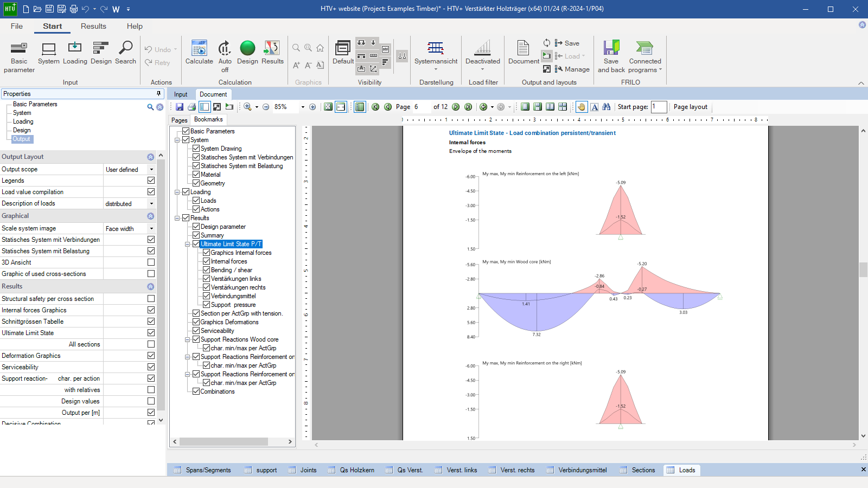Screen dimensions: 868x488
Task: Zoom out with the minus icon
Action: click(266, 107)
